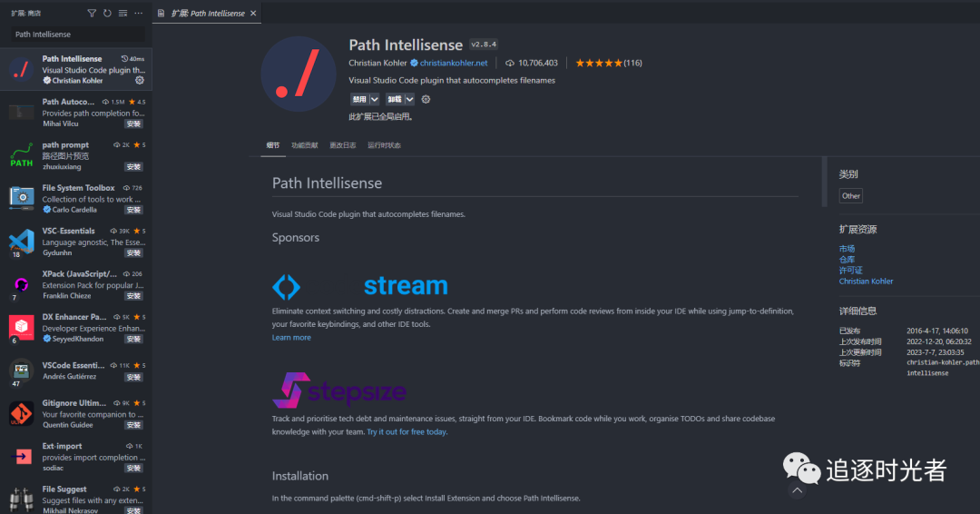
Task: Click the File Suggest extension title
Action: [x=64, y=489]
